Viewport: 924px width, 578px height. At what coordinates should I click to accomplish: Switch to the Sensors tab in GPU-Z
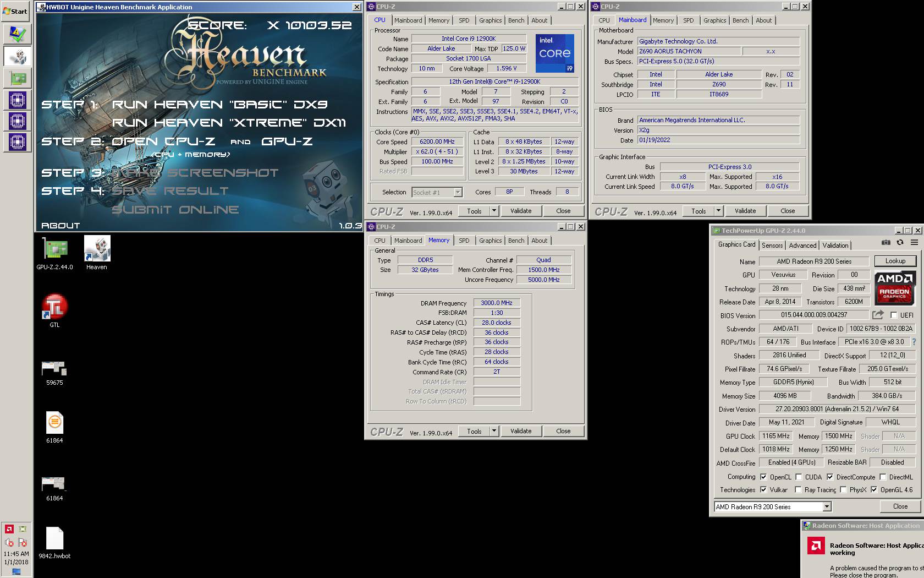(x=772, y=246)
